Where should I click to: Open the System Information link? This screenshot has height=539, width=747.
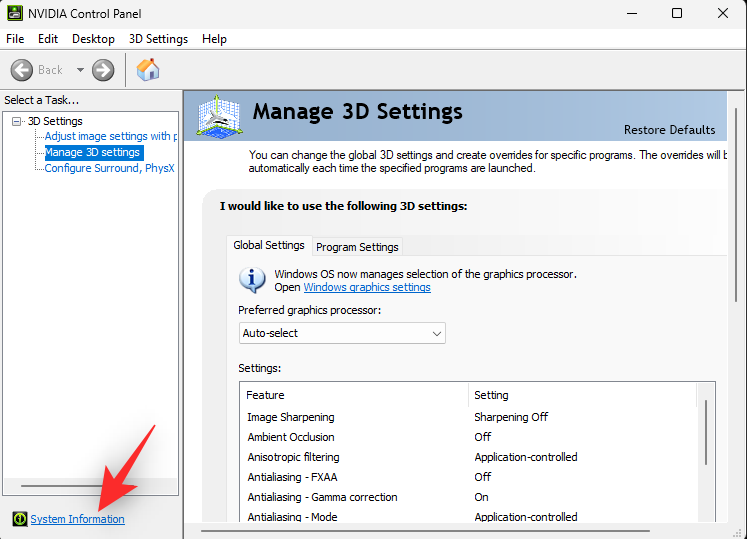coord(78,519)
